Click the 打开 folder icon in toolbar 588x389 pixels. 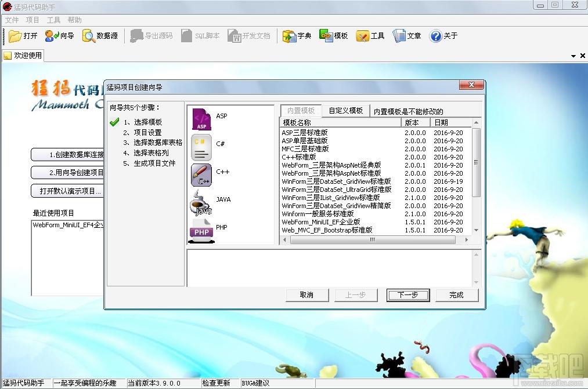(16, 36)
